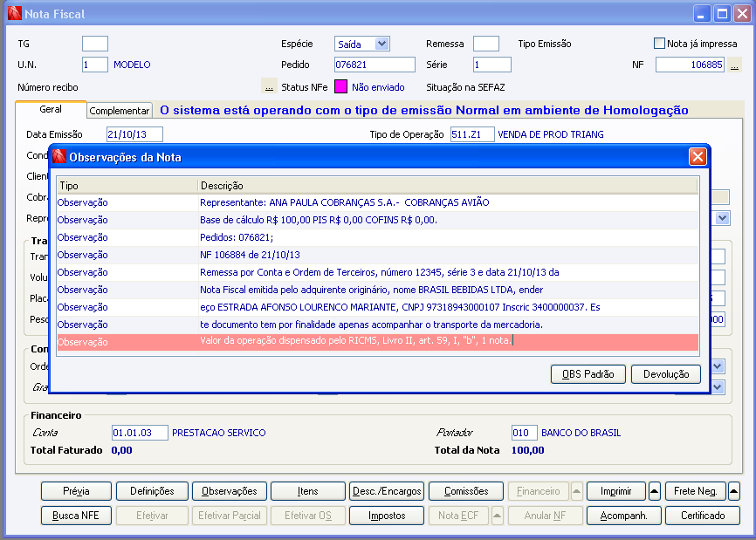
Task: Click 'VENDA DE PROD TRIANG' text
Action: 551,134
